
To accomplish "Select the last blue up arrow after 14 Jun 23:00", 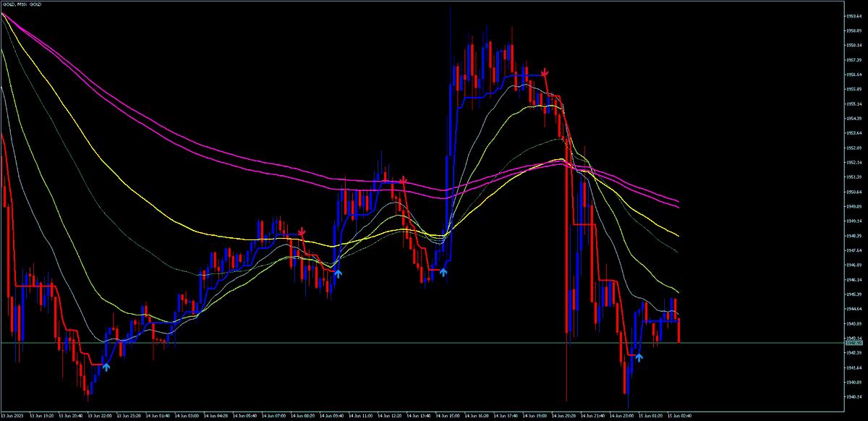I will coord(639,357).
